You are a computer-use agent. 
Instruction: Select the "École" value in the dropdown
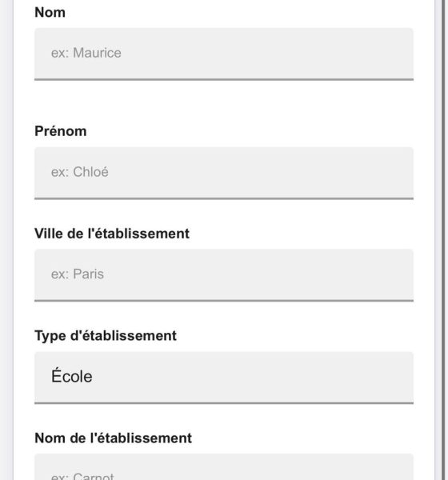tap(72, 376)
